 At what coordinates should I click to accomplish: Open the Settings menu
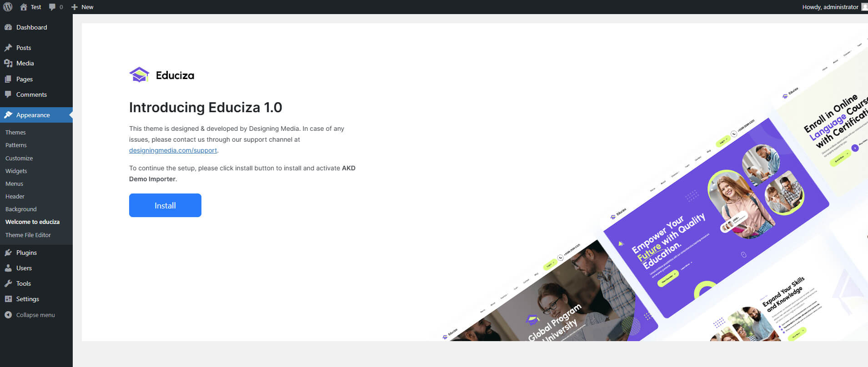click(x=36, y=299)
